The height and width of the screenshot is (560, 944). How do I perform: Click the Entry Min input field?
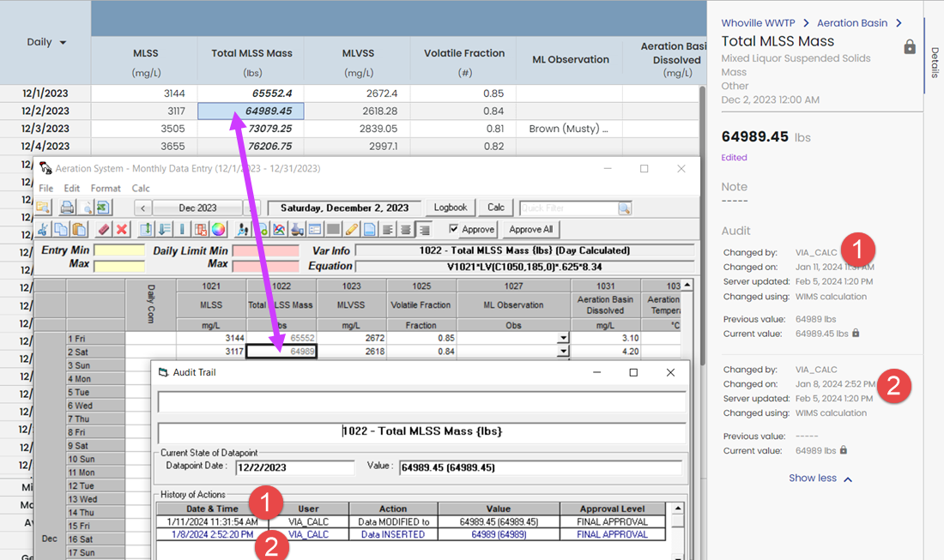click(119, 250)
